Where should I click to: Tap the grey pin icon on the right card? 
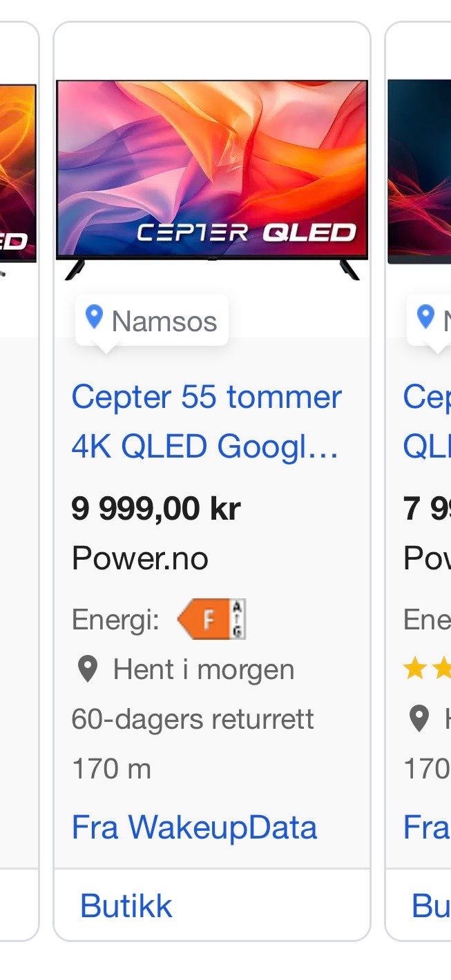point(419,719)
